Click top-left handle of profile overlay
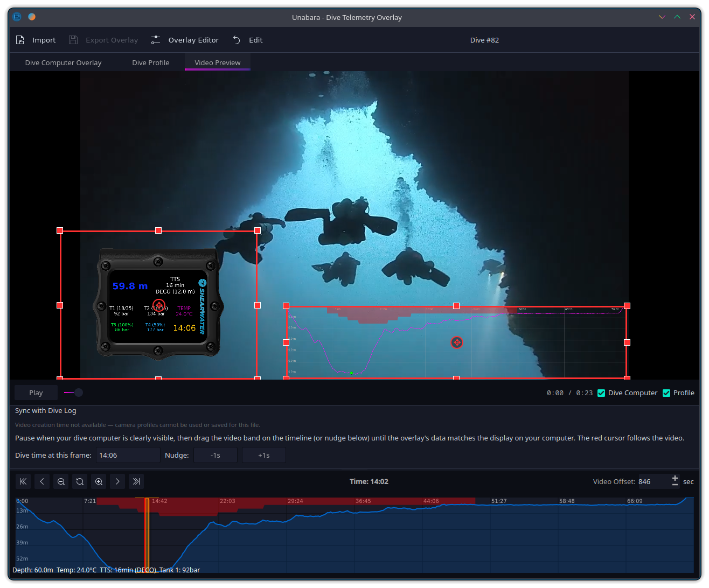 pos(286,306)
